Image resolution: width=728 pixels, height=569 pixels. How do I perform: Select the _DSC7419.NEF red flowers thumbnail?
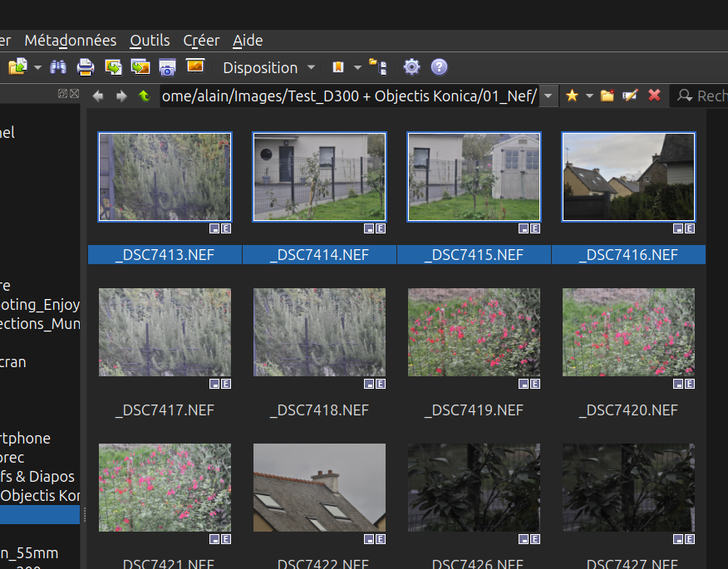474,332
